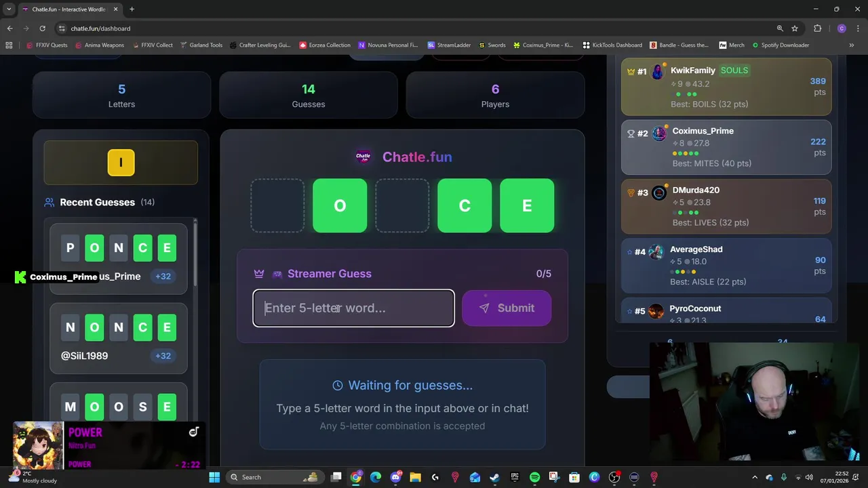Reload the page
Image resolution: width=868 pixels, height=488 pixels.
pos(42,28)
